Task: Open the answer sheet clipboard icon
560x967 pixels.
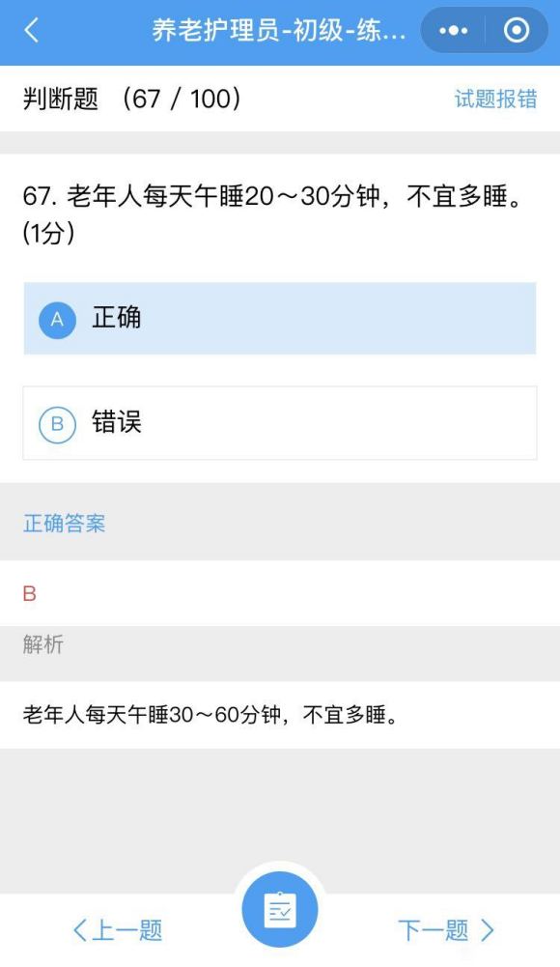Action: point(280,910)
